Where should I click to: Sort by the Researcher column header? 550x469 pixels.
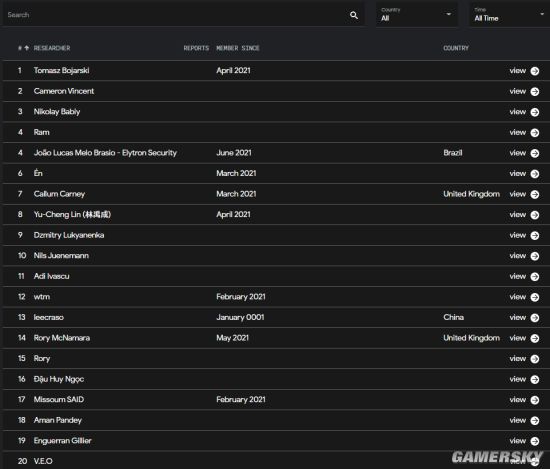(x=52, y=48)
